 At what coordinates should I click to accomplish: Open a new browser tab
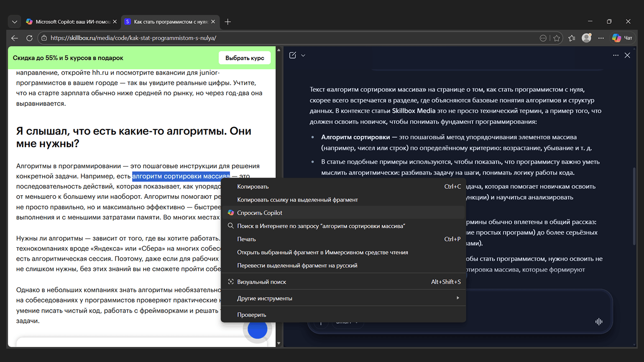tap(227, 22)
